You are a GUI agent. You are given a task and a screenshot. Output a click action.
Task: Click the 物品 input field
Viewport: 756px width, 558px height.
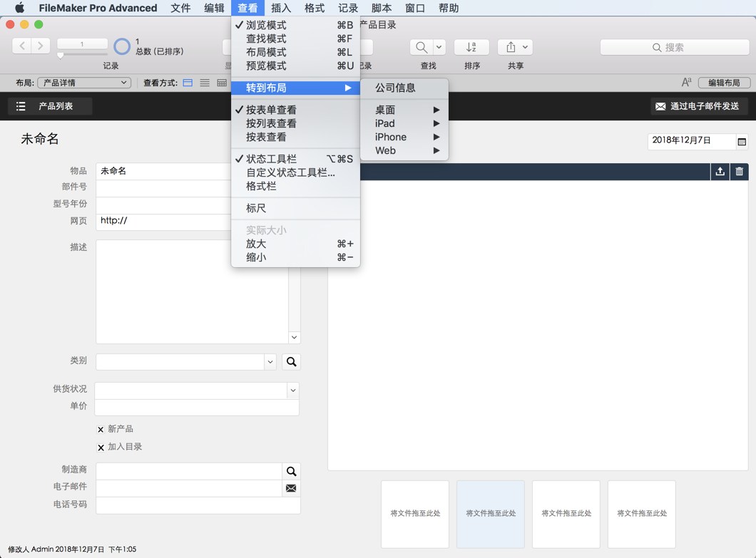click(163, 171)
